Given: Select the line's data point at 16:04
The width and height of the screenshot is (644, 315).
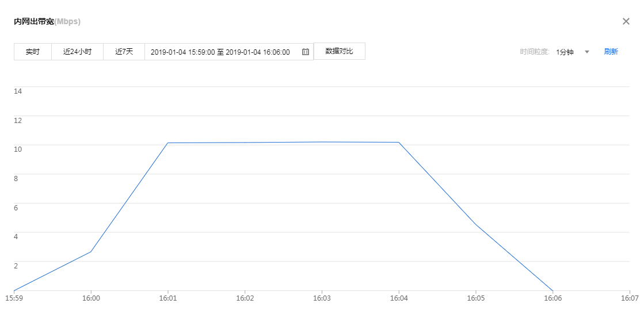Looking at the screenshot, I should point(399,142).
